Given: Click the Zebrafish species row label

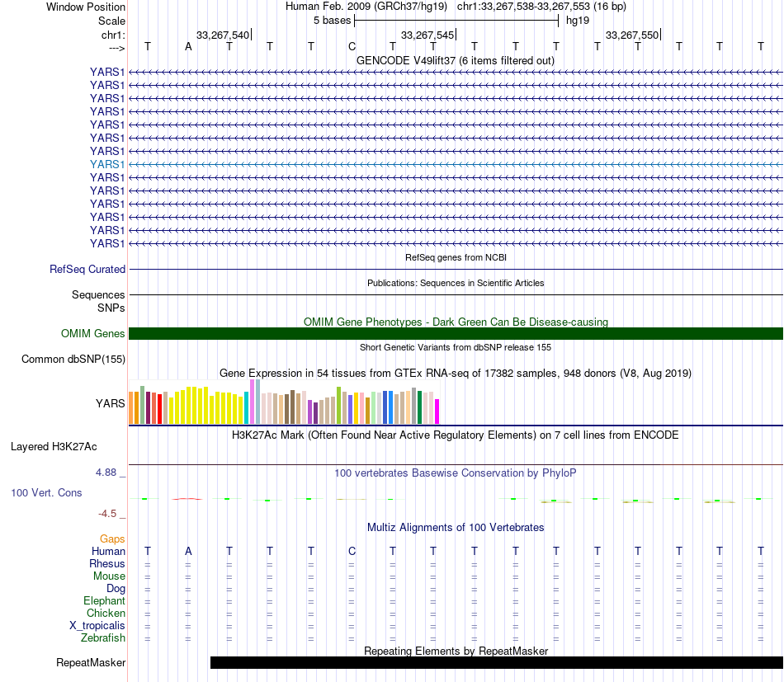Looking at the screenshot, I should [103, 638].
